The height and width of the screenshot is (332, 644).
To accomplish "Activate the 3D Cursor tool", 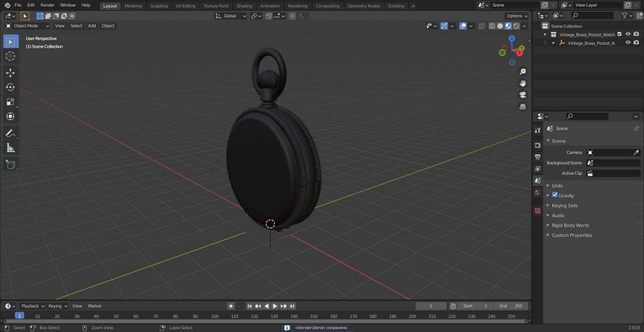I will point(10,56).
